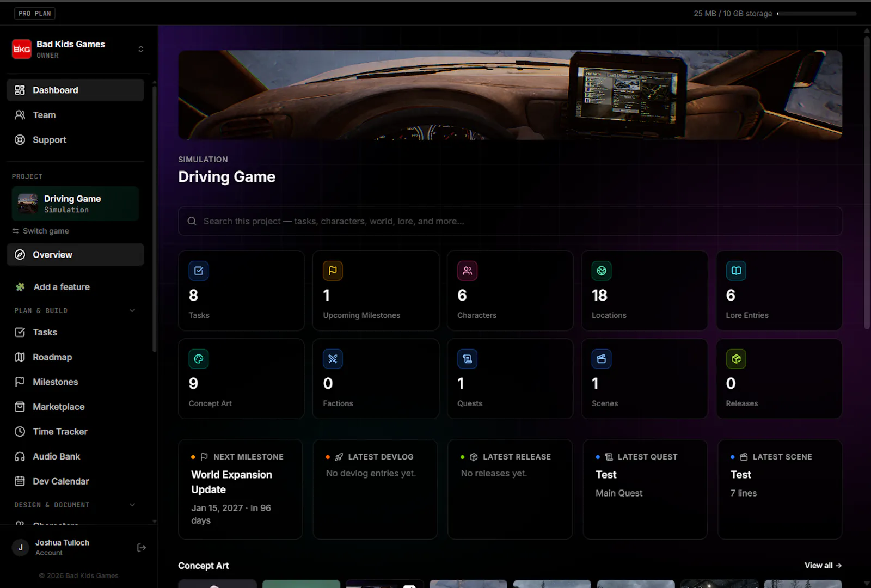Click the log out icon beside Joshua Tulloch

point(142,548)
